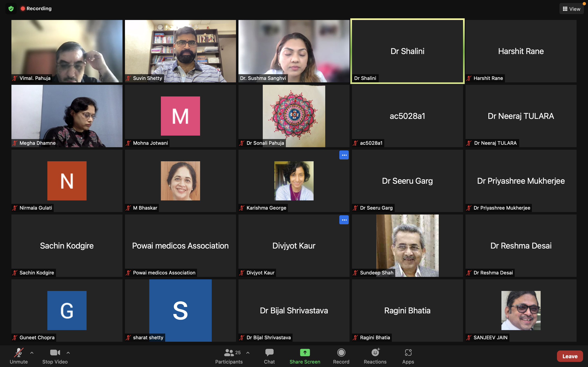Click the red Leave button
Image resolution: width=588 pixels, height=367 pixels.
[x=570, y=356]
